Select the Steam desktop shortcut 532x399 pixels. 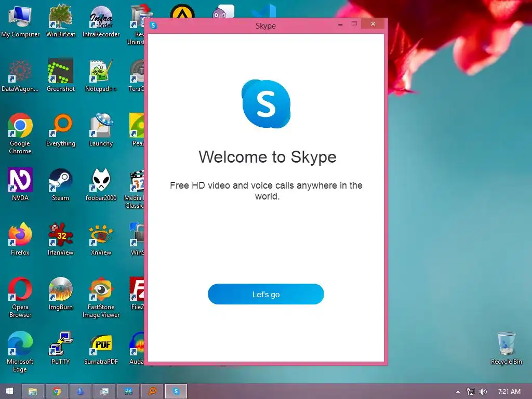[60, 184]
